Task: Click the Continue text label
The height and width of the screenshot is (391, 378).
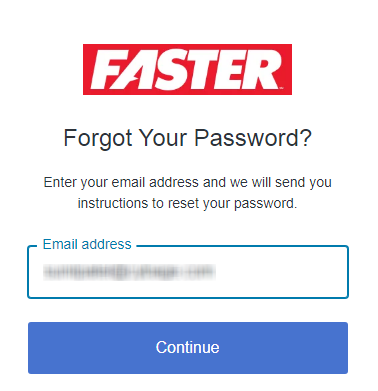Action: tap(188, 347)
